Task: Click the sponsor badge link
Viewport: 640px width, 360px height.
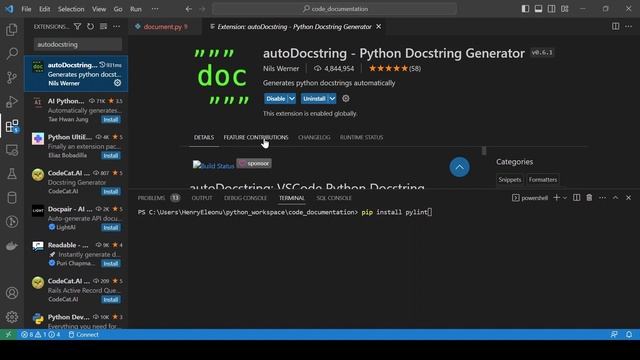Action: [254, 163]
